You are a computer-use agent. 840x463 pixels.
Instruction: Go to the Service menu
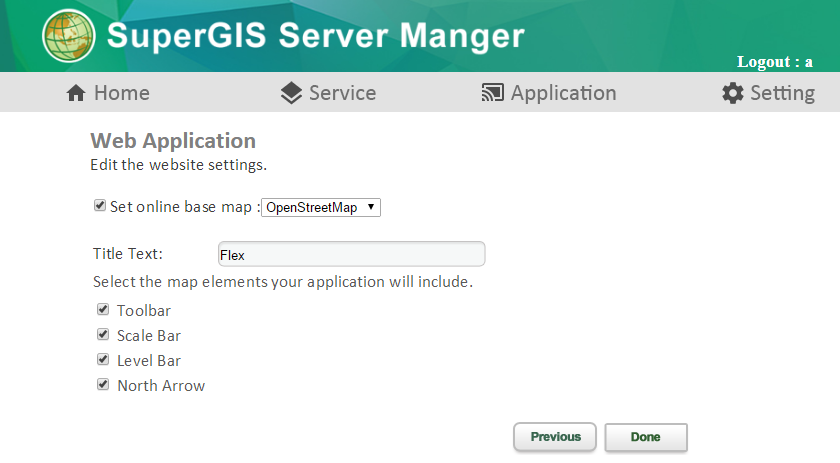328,93
